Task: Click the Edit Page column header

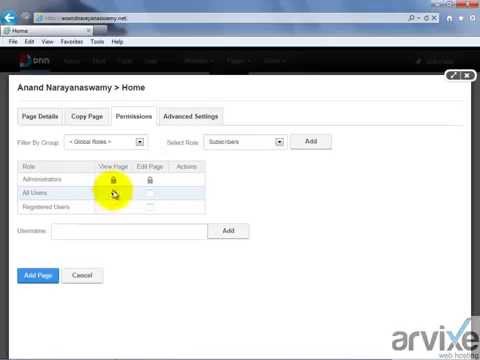Action: coord(150,166)
